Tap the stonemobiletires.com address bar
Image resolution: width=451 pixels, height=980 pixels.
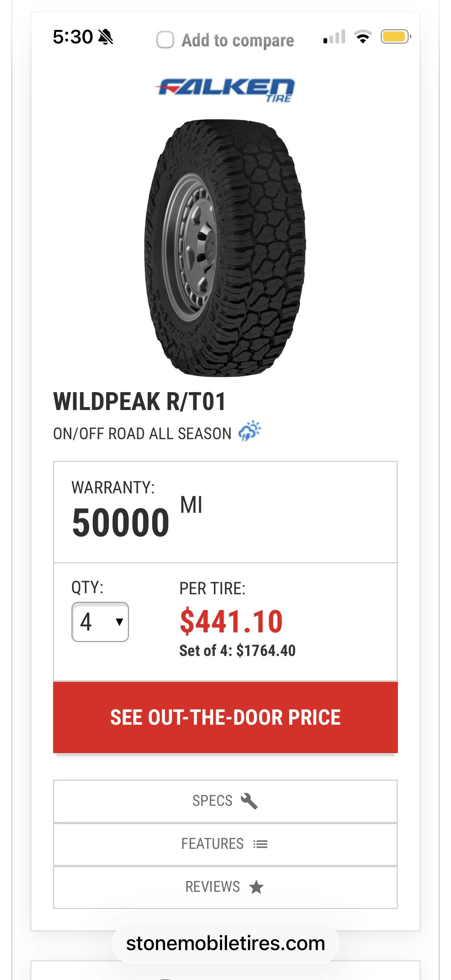coord(225,943)
